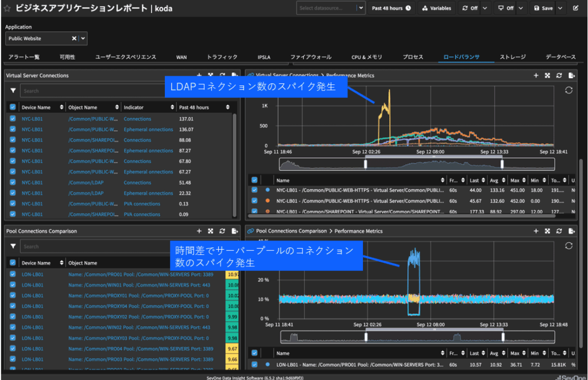This screenshot has width=588, height=380.
Task: Export the Pool Connections Comparison Performance Metrics chart
Action: 571,231
